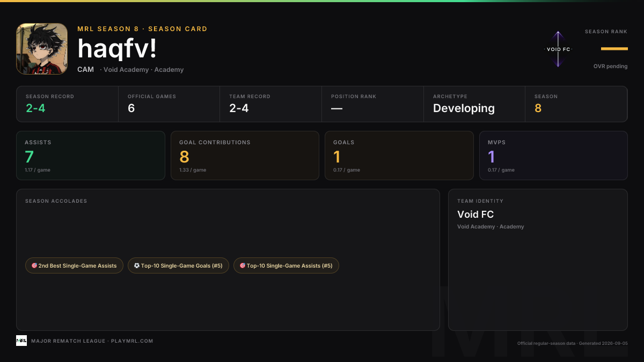Click the Official Games value 6
This screenshot has height=362, width=644.
(x=131, y=108)
